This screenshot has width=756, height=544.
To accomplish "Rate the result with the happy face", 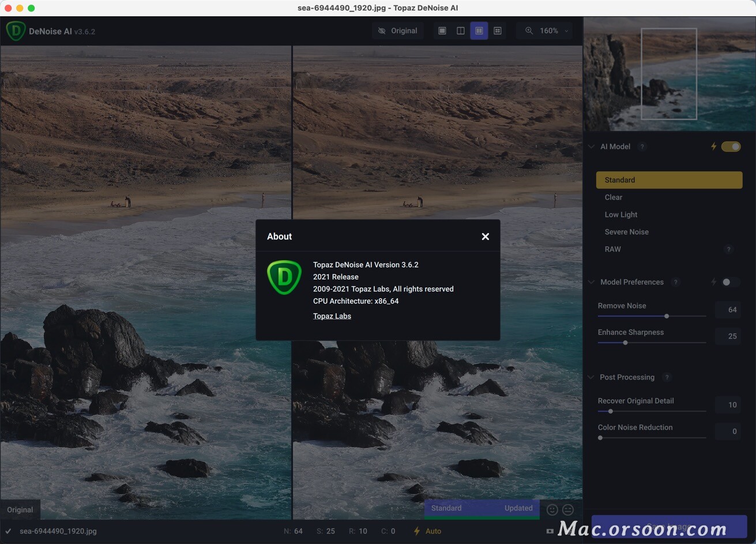I will pos(552,509).
